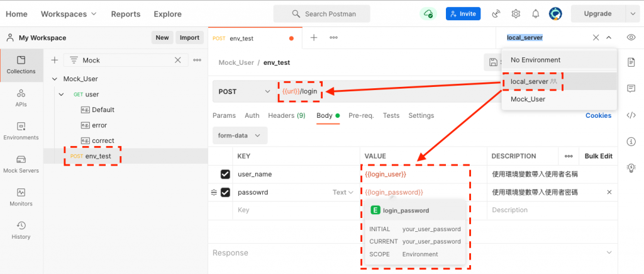
Task: Open the Workspaces dropdown
Action: (x=69, y=14)
